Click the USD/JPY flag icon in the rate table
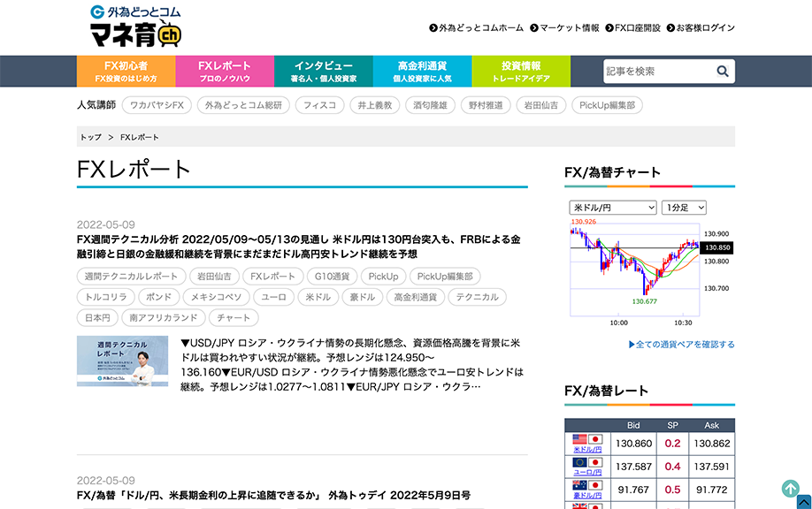Screen dimensions: 812x509 click(586, 439)
